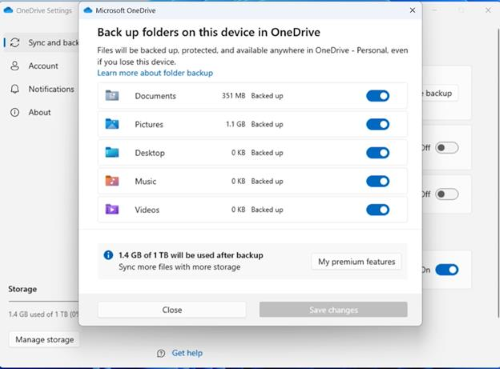Click the OneDrive Settings cloud icon
Image resolution: width=500 pixels, height=369 pixels.
click(8, 10)
